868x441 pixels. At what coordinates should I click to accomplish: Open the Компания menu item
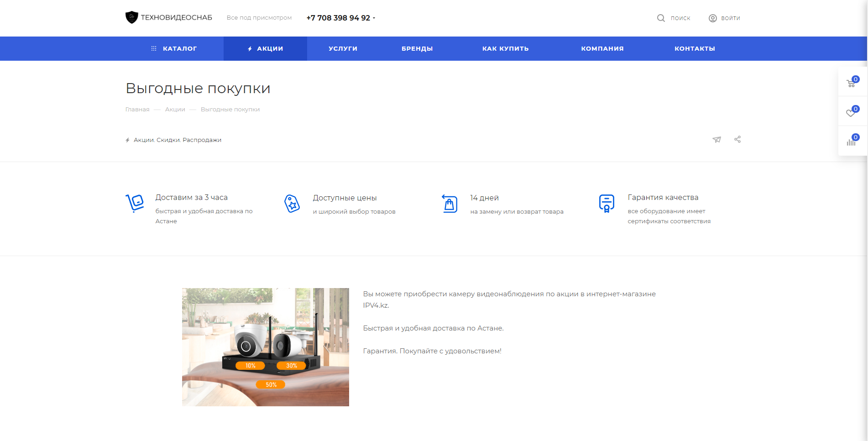602,48
